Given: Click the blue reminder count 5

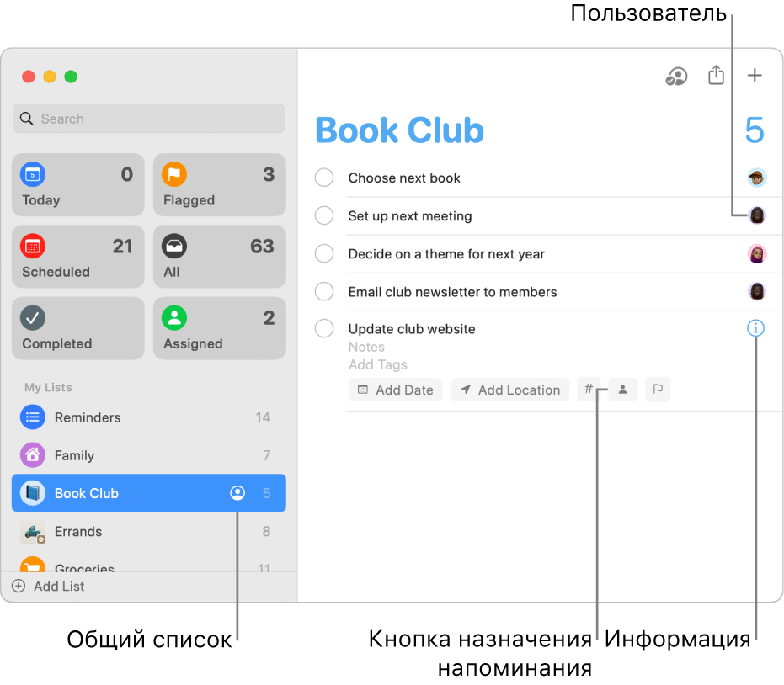Looking at the screenshot, I should coord(755,130).
